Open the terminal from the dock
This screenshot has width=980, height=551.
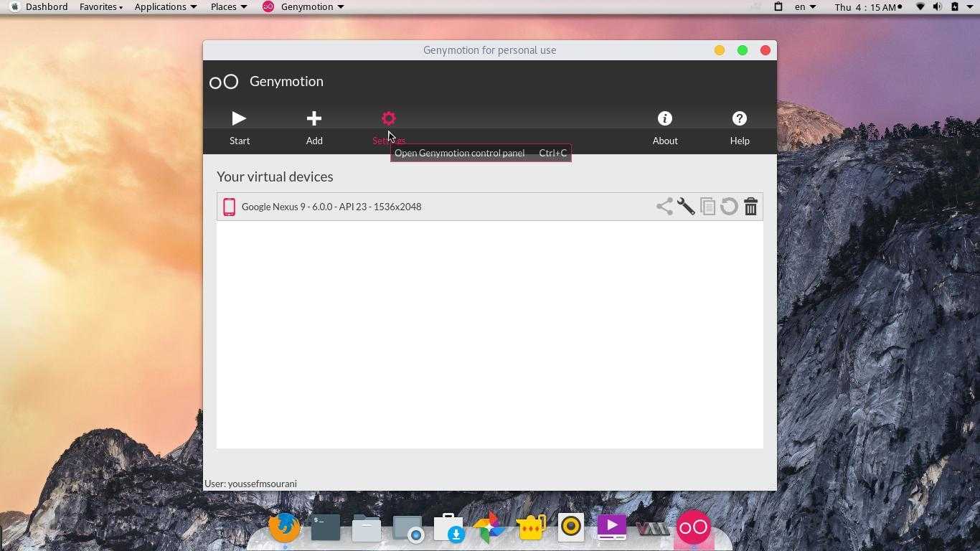(x=325, y=528)
